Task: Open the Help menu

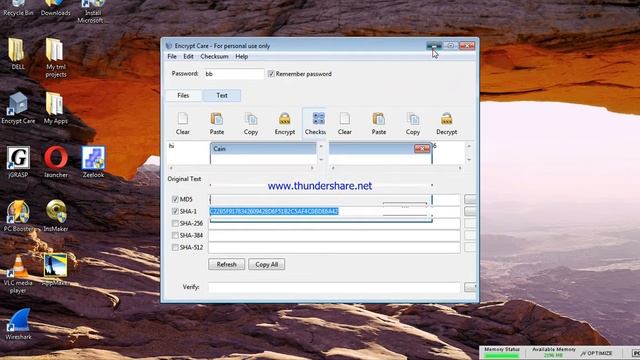Action: (x=242, y=56)
